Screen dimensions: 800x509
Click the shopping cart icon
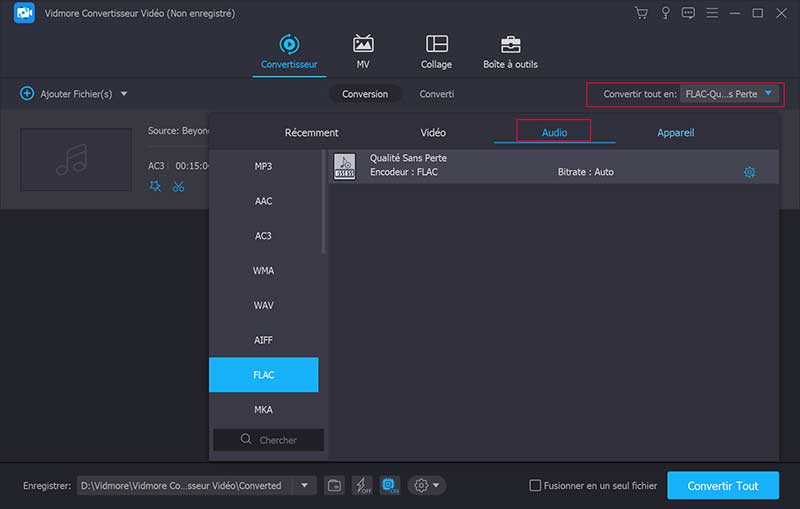coord(641,13)
